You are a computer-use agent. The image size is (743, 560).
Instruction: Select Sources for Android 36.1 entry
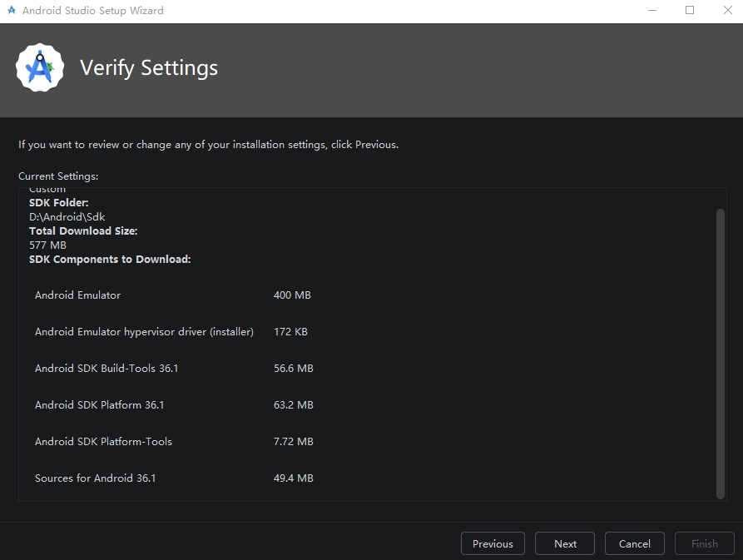[x=95, y=478]
